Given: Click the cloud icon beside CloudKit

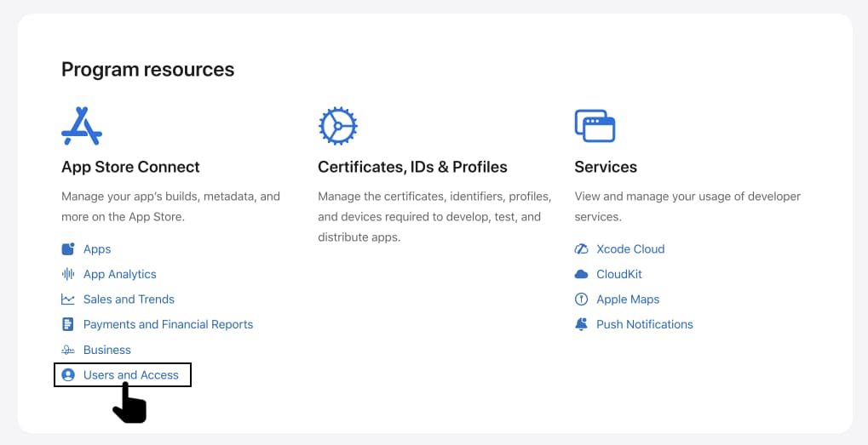Looking at the screenshot, I should pyautogui.click(x=581, y=274).
